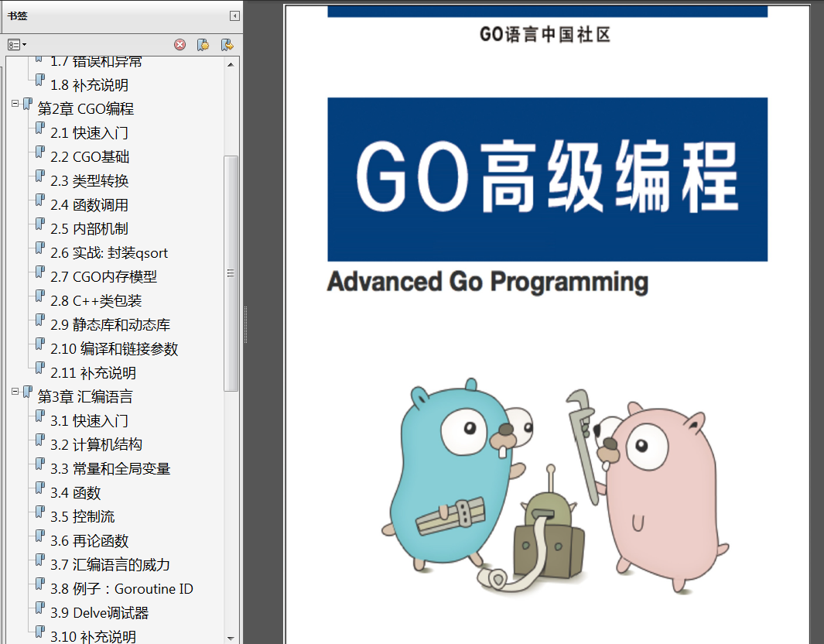The width and height of the screenshot is (824, 644).
Task: Jump to bookmark 2.9 静态库和动态库
Action: click(111, 325)
